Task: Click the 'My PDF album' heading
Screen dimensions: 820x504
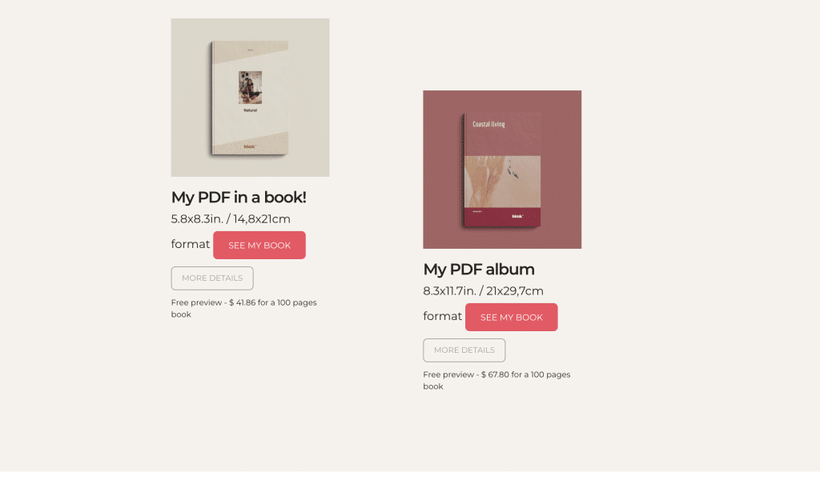Action: (x=479, y=270)
